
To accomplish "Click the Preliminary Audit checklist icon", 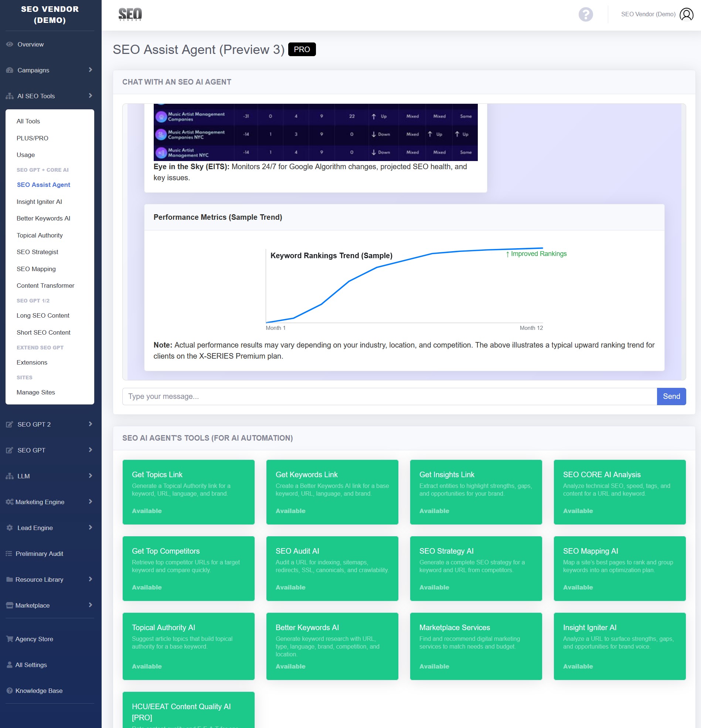I will click(x=9, y=553).
